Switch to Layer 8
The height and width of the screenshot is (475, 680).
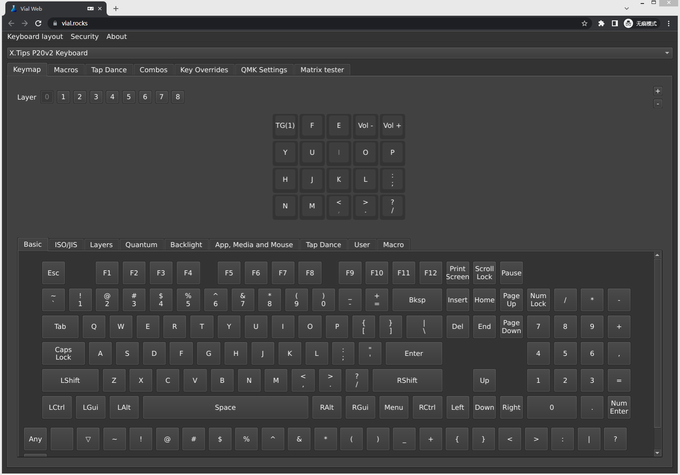point(178,97)
